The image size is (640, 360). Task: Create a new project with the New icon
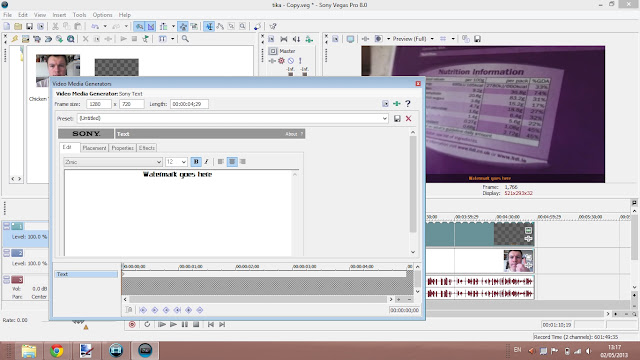click(x=7, y=27)
